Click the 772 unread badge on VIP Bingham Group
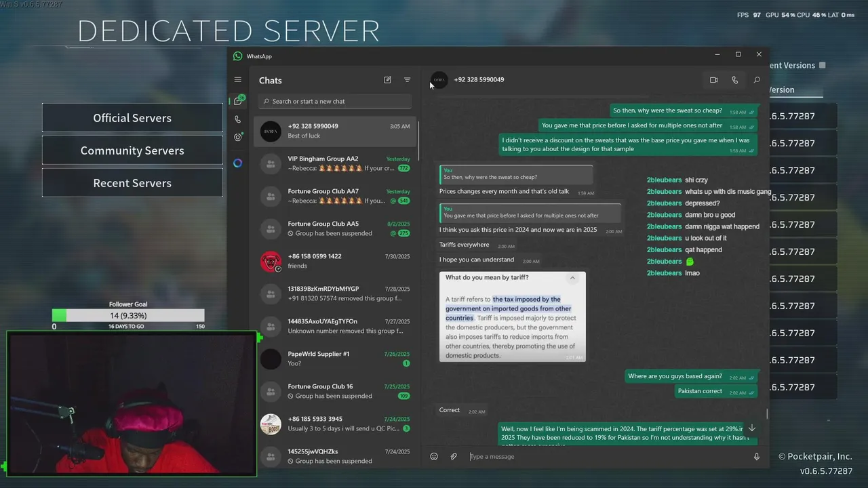Viewport: 868px width, 488px height. [x=403, y=168]
